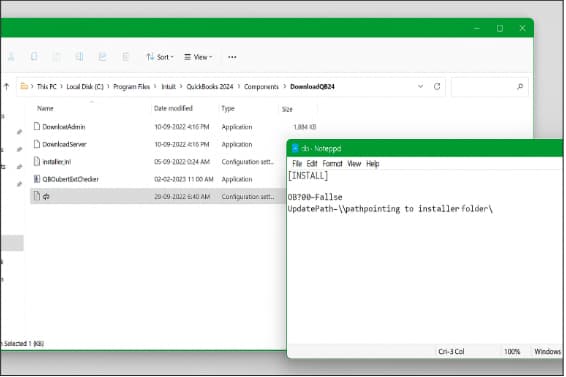This screenshot has height=377, width=566.
Task: Click the pin icon beside DownloadAdmin row
Action: click(19, 132)
